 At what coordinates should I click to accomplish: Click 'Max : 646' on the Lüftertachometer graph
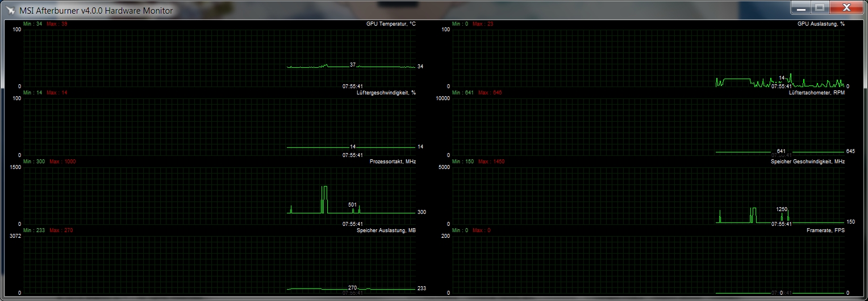tap(489, 93)
